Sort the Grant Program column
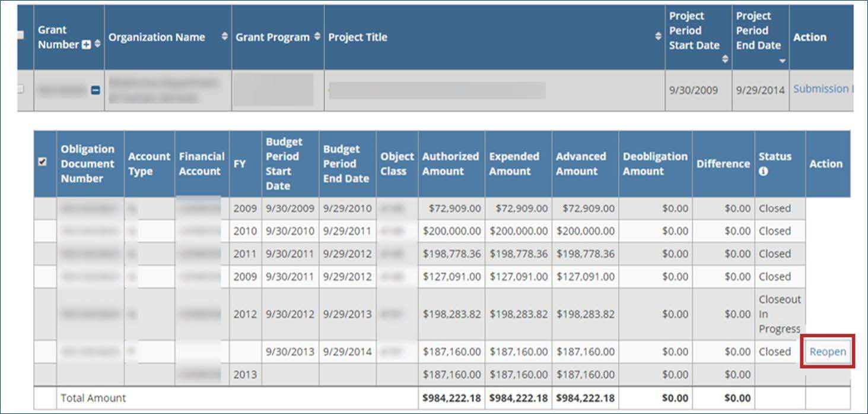Screen dimensions: 868x414 317,37
